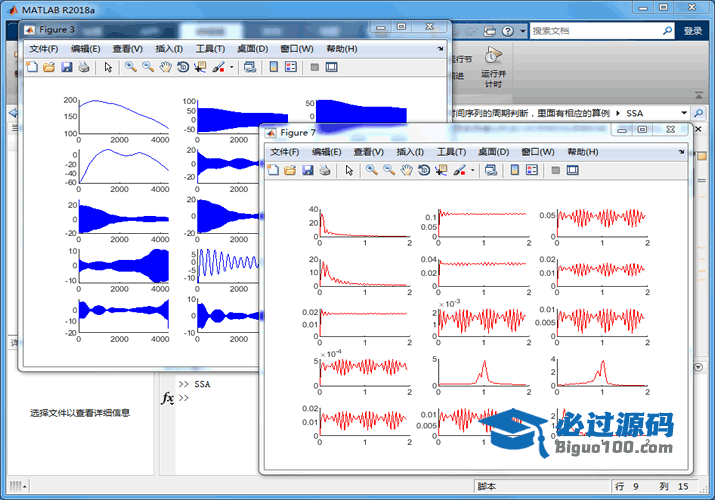Viewport: 715px width, 500px height.
Task: Click Figure 7 menu bar dock arrow
Action: 681,152
